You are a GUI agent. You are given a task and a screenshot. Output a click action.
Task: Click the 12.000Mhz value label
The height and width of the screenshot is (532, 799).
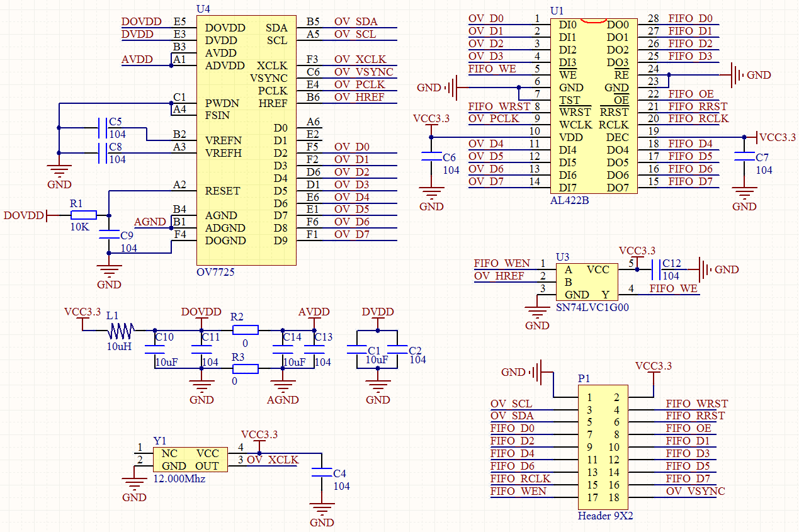[179, 478]
